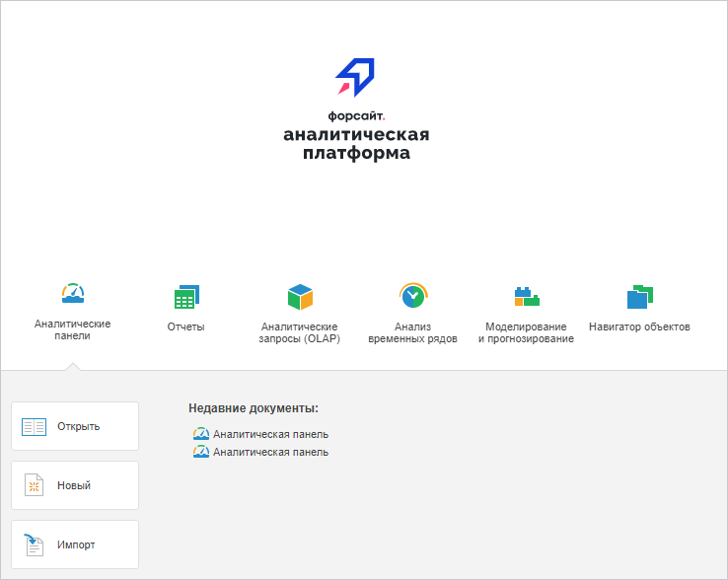Click the second recent document's dashboard icon

[x=201, y=452]
